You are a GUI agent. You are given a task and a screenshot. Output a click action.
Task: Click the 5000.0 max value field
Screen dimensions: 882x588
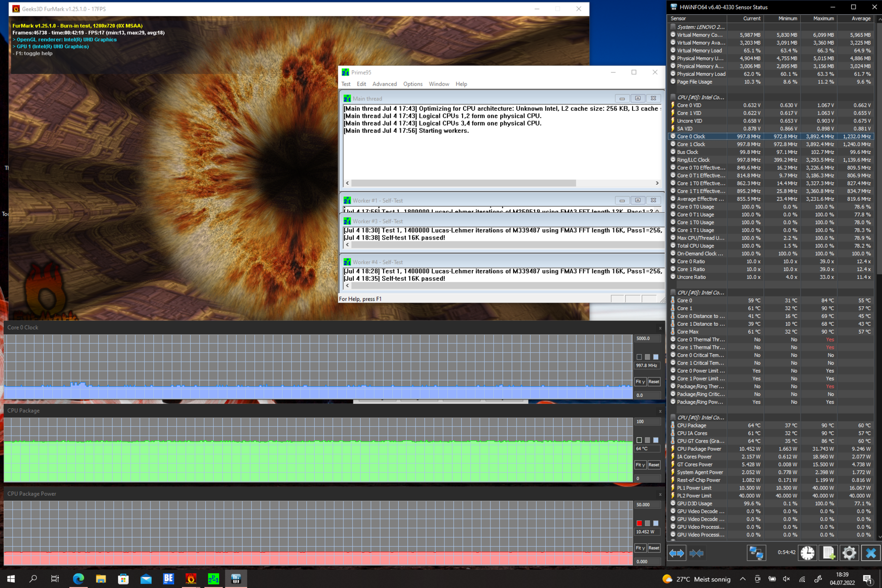pos(647,339)
